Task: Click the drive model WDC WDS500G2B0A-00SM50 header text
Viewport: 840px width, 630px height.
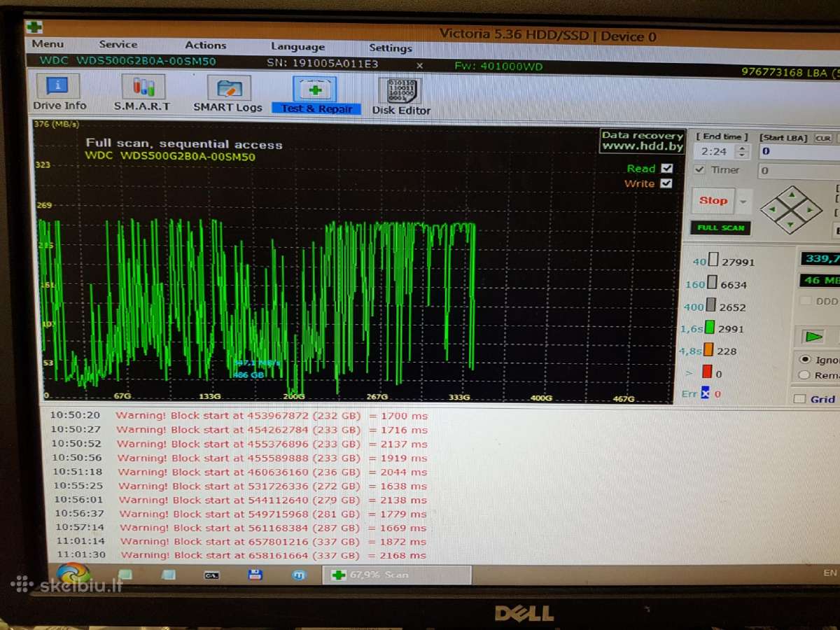Action: tap(127, 61)
